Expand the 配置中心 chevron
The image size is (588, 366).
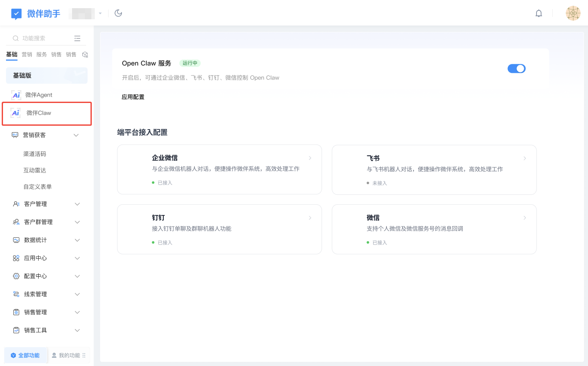point(78,276)
